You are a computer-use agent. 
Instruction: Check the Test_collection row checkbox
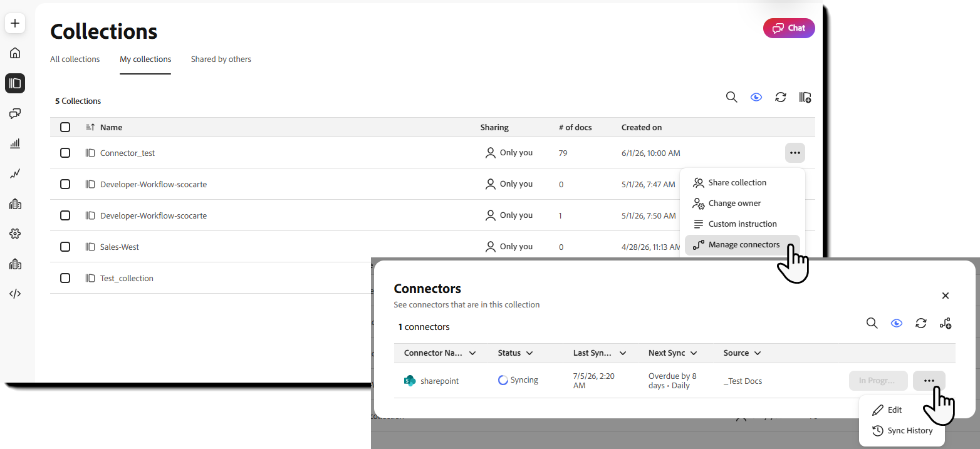65,278
